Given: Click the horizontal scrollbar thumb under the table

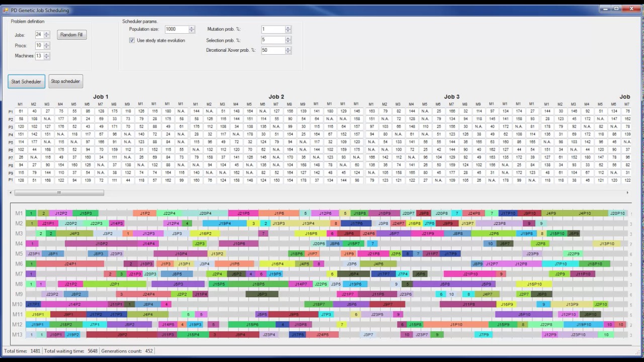Looking at the screenshot, I should [59, 193].
